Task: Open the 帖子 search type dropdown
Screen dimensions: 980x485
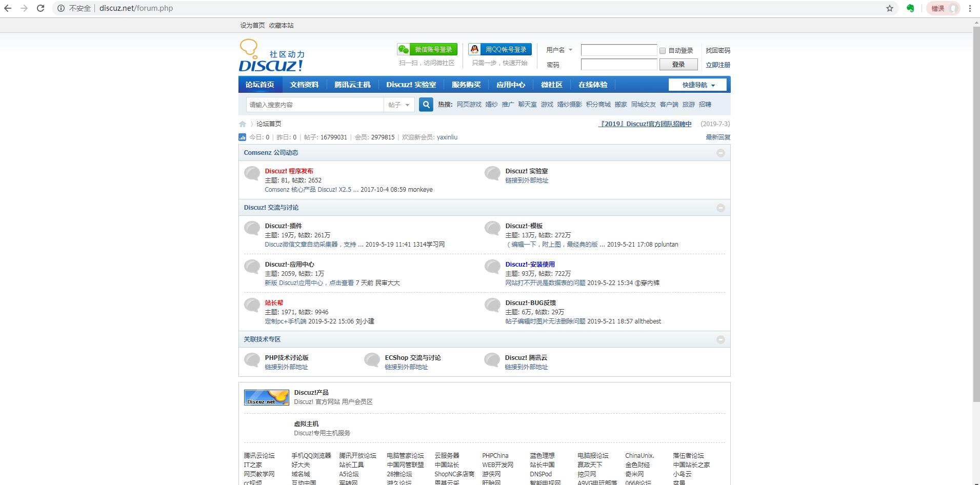Action: [399, 105]
